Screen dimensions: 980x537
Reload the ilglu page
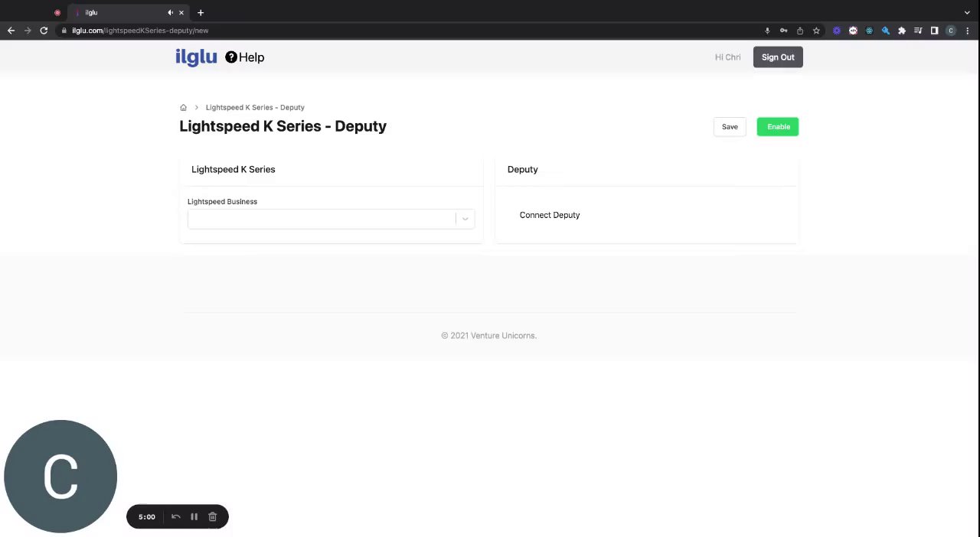coord(44,31)
